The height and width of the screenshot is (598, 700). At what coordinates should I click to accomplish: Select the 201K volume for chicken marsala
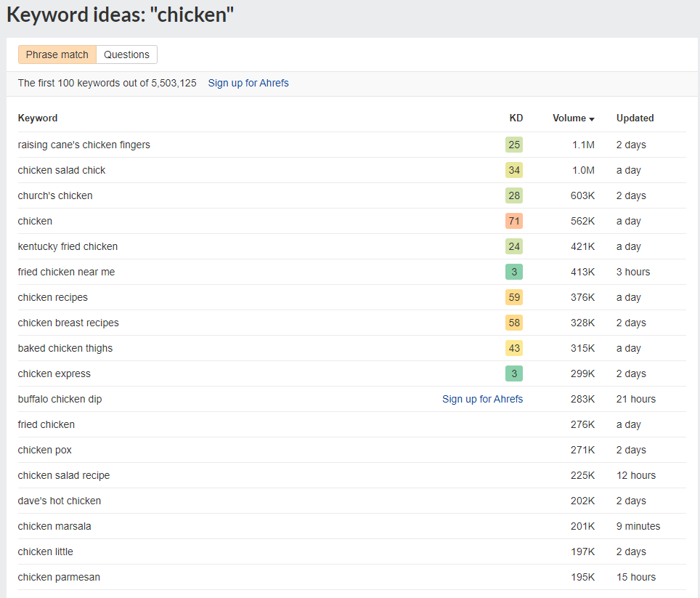coord(582,527)
